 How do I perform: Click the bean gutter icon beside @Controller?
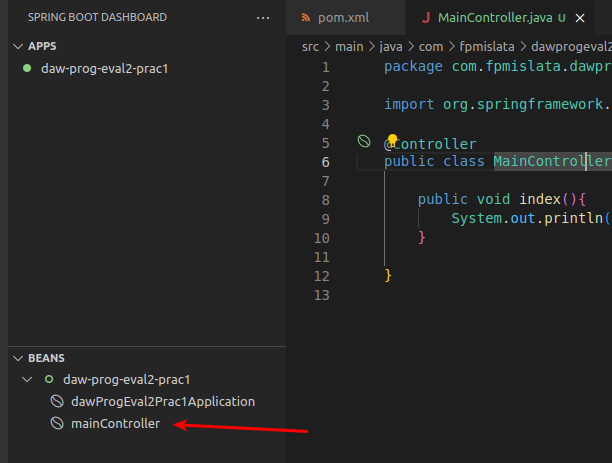coord(365,142)
